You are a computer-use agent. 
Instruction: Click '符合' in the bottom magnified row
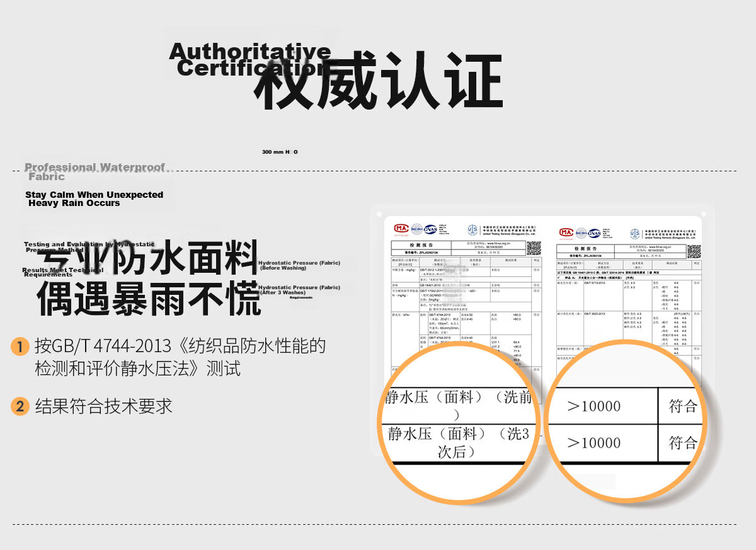tap(683, 443)
